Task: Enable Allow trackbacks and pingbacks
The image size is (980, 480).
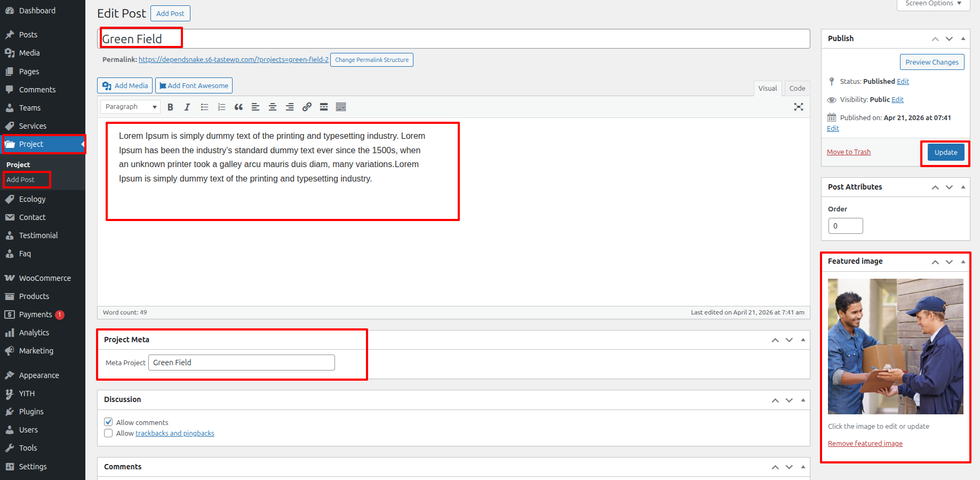Action: [108, 433]
